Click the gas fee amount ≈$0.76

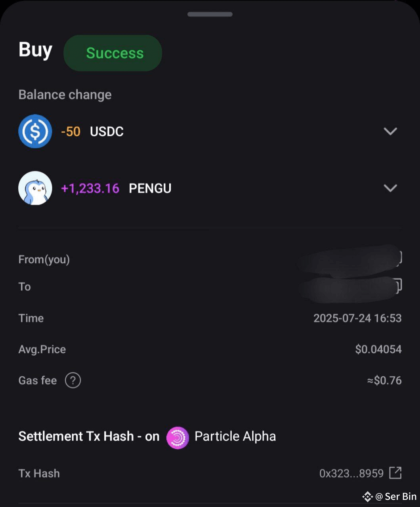click(384, 381)
